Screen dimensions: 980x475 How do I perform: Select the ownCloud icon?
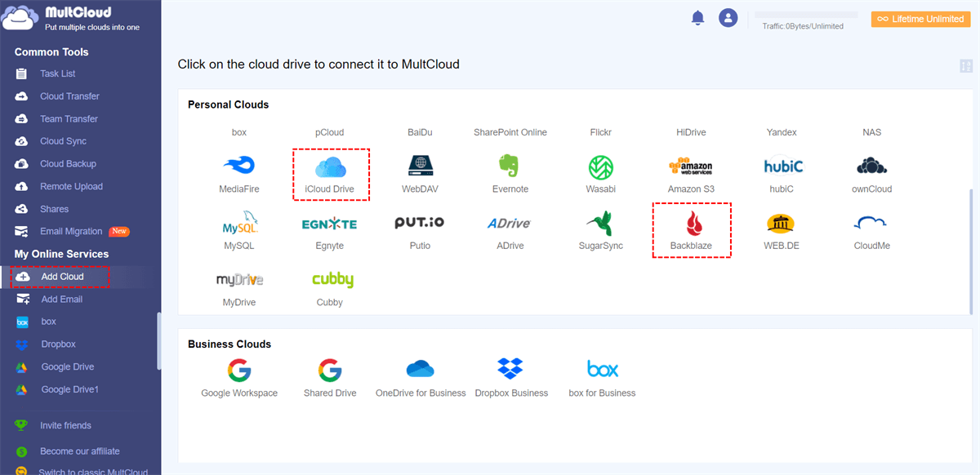871,166
